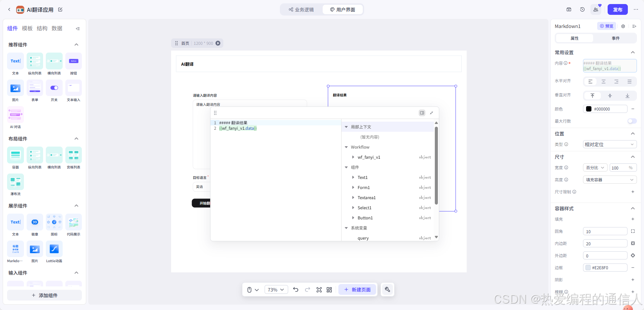Collapse the 展示组件 section

(76, 206)
